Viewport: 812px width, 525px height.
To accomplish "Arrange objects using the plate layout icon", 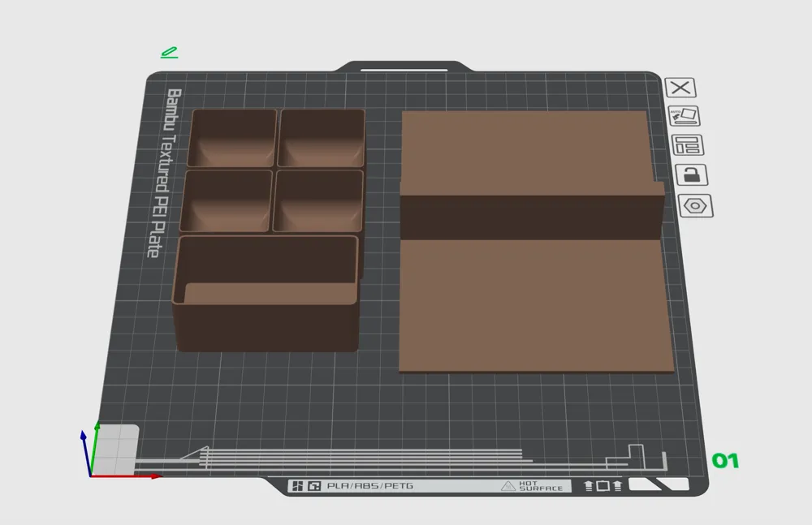I will 688,145.
